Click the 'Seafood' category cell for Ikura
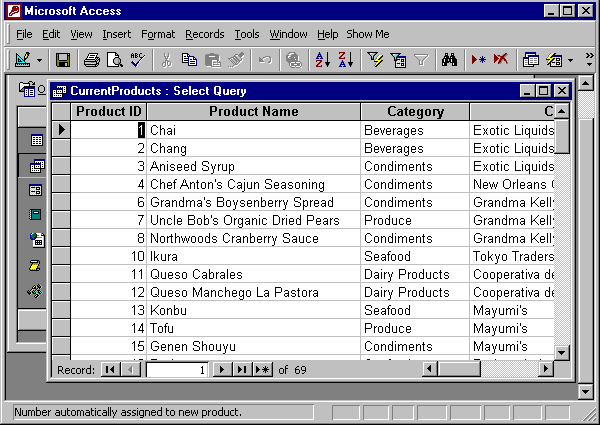Screen dimensions: 600x425 (415, 256)
